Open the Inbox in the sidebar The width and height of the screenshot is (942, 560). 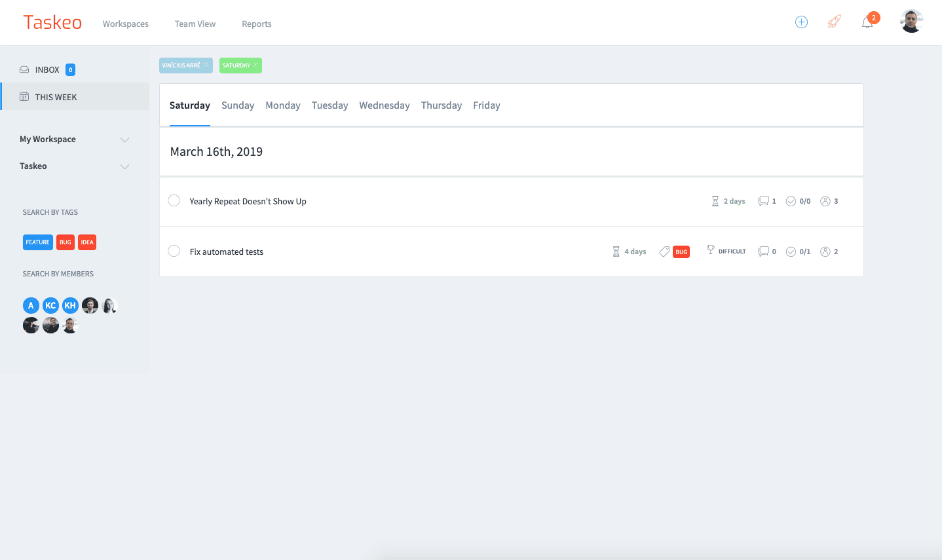[47, 70]
